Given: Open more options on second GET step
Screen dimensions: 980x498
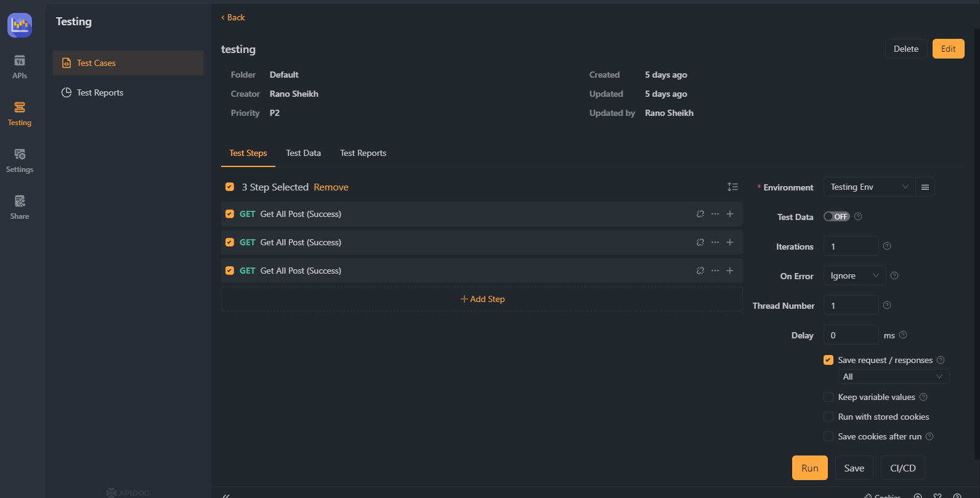Looking at the screenshot, I should [x=715, y=242].
